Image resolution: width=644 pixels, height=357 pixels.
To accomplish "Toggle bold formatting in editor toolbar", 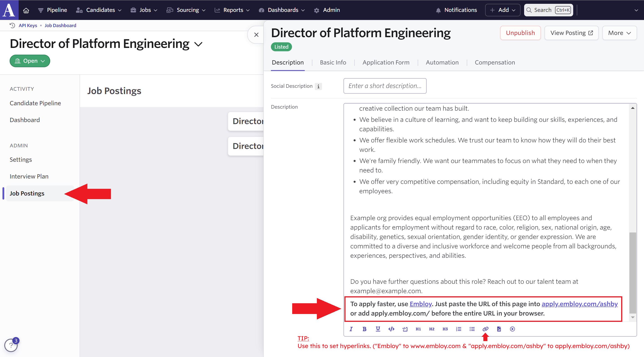I will 365,329.
